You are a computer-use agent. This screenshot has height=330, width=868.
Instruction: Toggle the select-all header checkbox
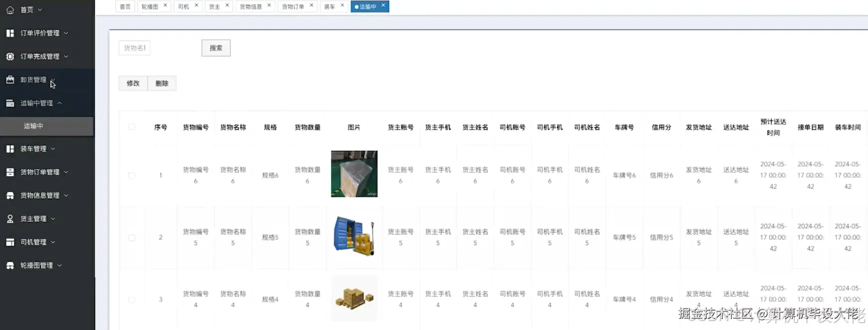pyautogui.click(x=132, y=127)
